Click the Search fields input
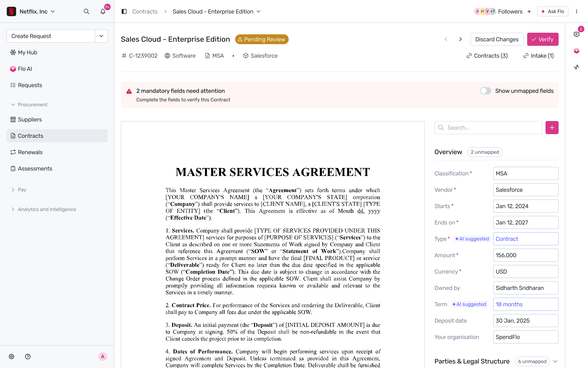 pyautogui.click(x=488, y=128)
